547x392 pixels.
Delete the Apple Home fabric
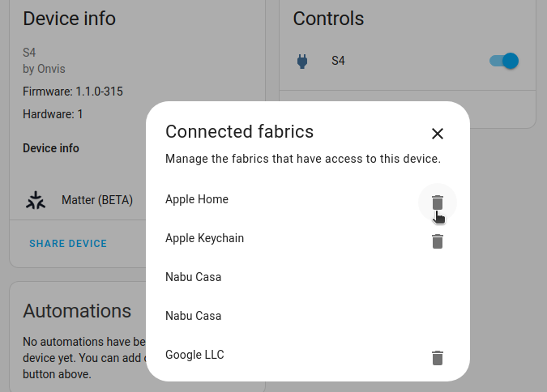coord(438,202)
